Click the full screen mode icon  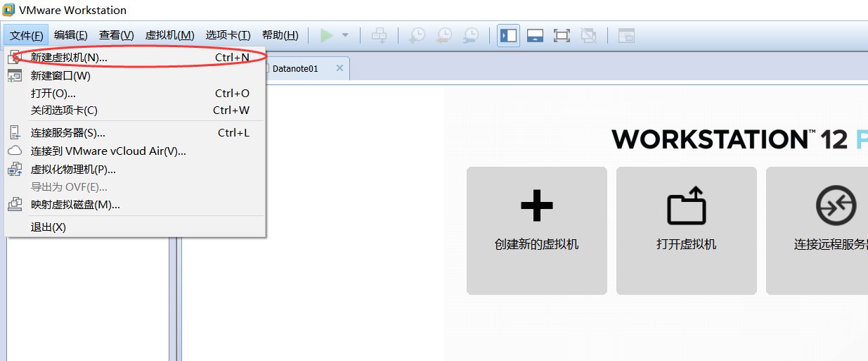(562, 35)
